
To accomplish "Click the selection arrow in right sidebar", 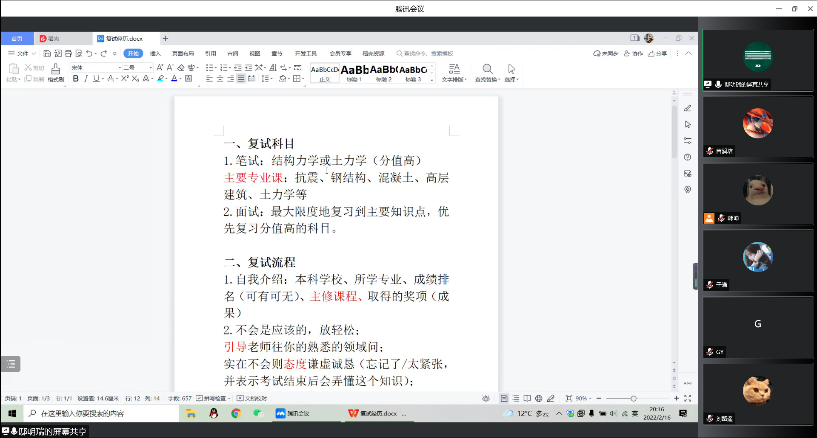I will [688, 123].
